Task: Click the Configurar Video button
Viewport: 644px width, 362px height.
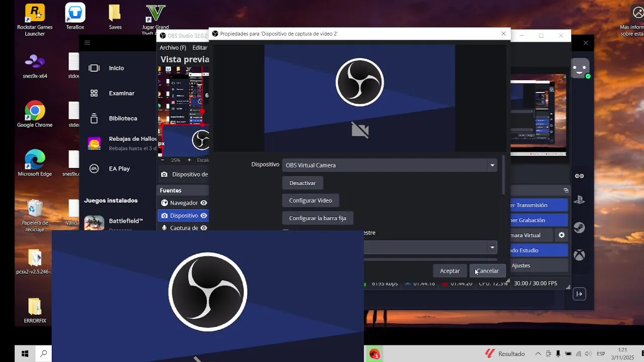Action: point(310,200)
